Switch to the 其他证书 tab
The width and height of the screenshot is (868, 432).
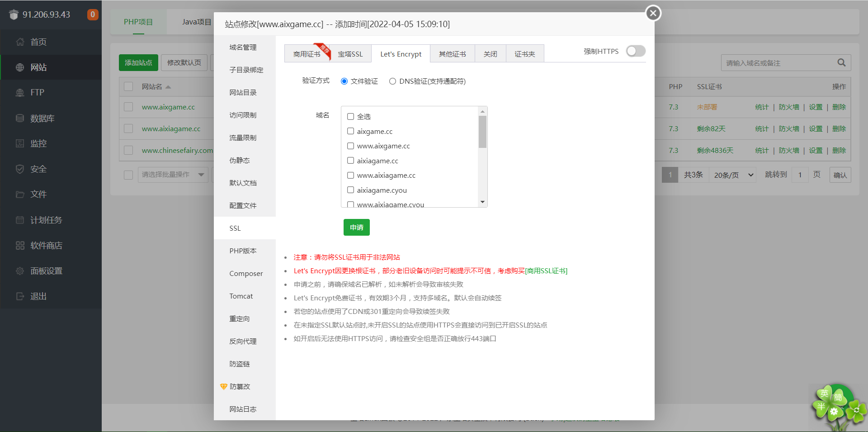[452, 54]
